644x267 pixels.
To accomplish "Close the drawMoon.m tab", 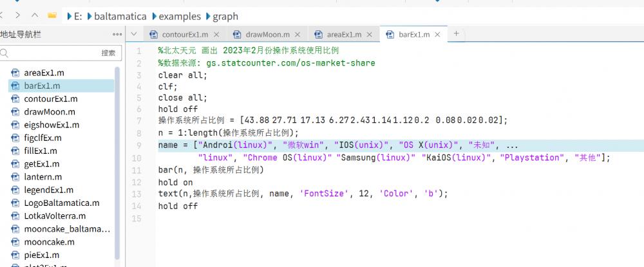I will [x=299, y=35].
